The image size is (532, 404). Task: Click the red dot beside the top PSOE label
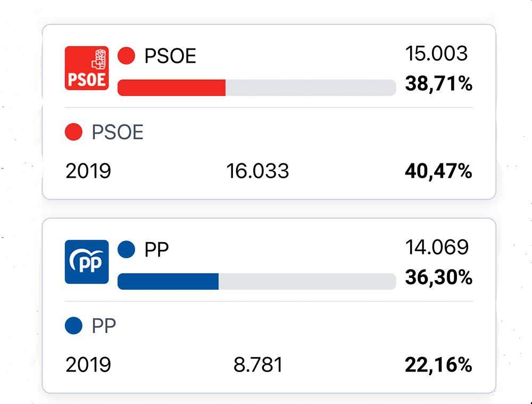(126, 56)
